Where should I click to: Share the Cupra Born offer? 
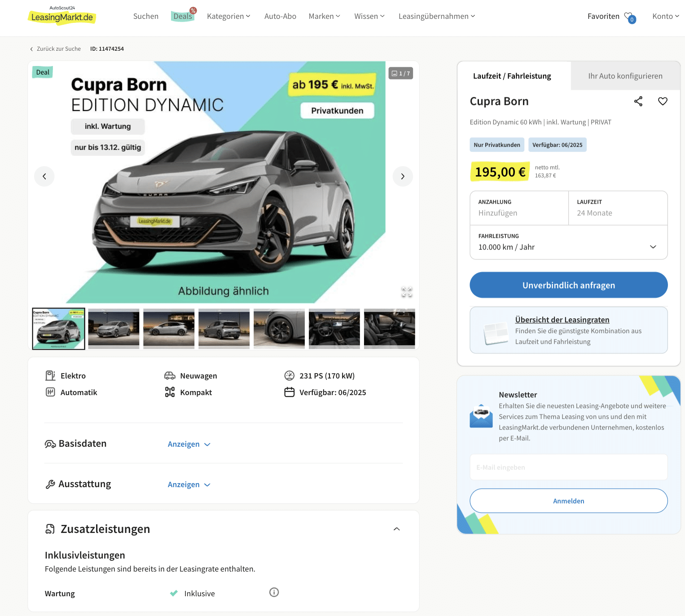click(x=638, y=101)
